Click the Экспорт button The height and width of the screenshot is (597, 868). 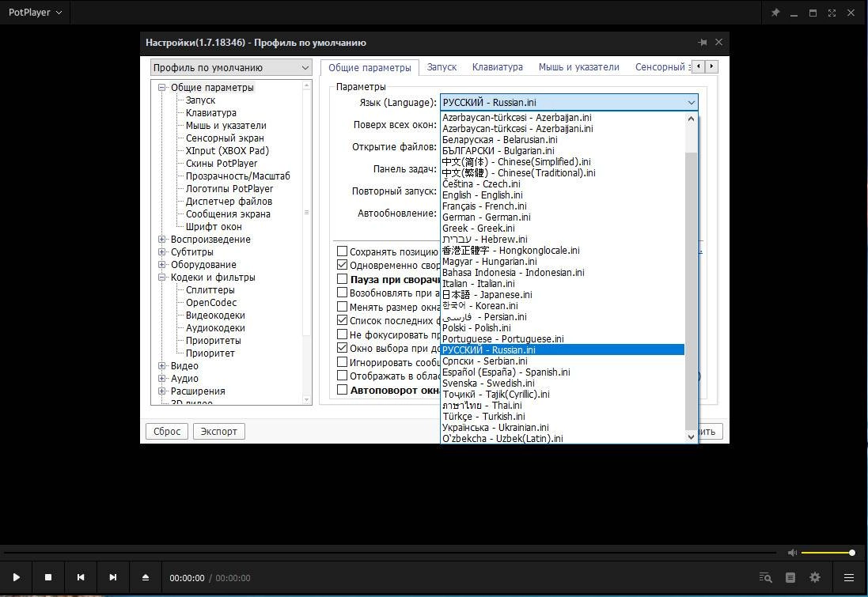(x=218, y=431)
